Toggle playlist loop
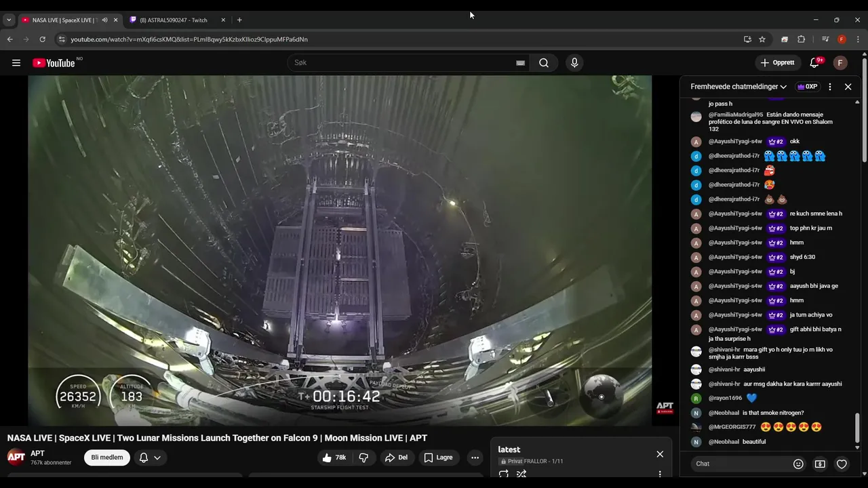868x488 pixels. coord(504,474)
